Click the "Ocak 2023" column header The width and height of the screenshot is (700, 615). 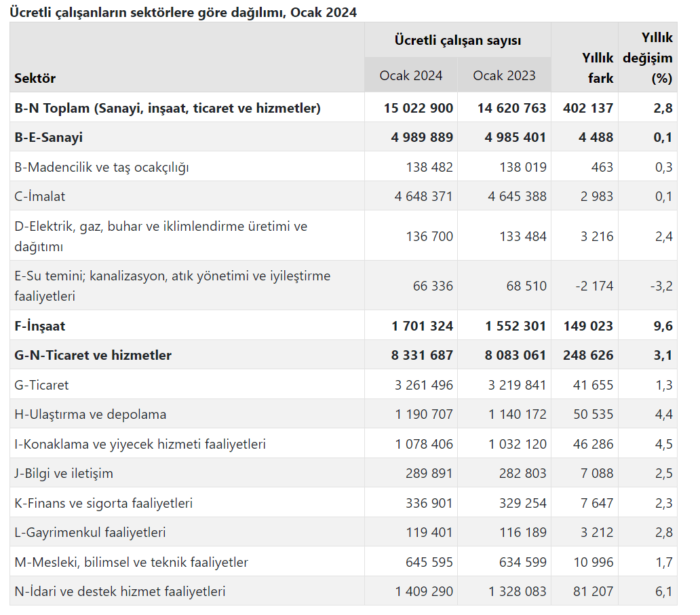click(x=504, y=75)
